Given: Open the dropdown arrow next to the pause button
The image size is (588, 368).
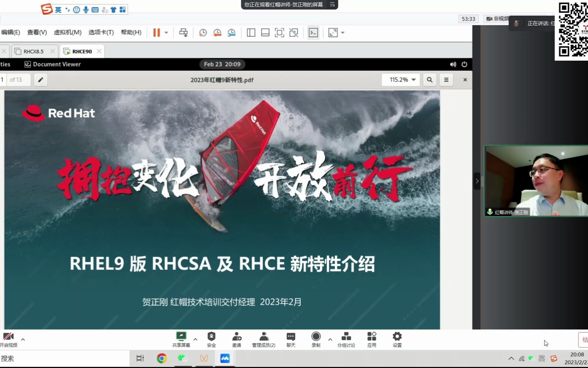Looking at the screenshot, I should point(166,33).
